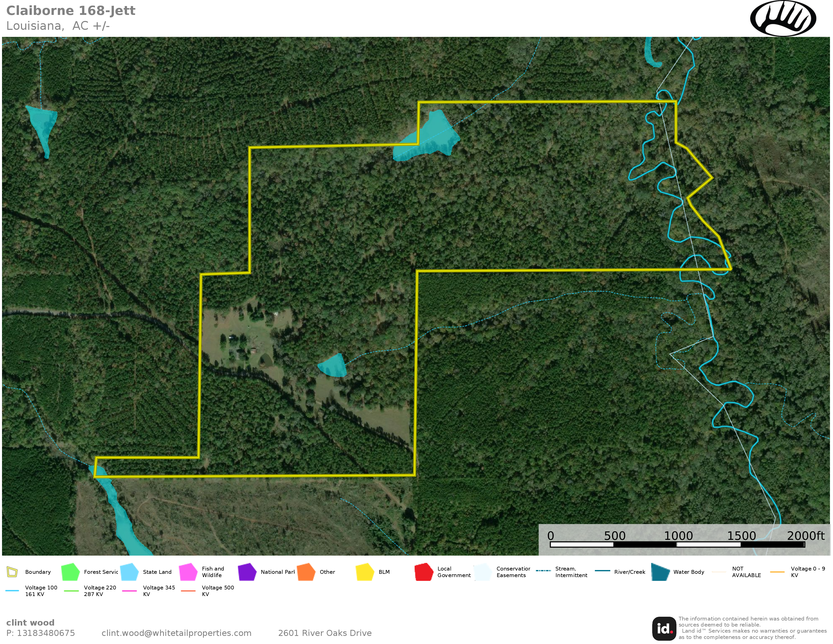Click the yellow Boundary legend icon
This screenshot has width=833, height=644.
[12, 572]
